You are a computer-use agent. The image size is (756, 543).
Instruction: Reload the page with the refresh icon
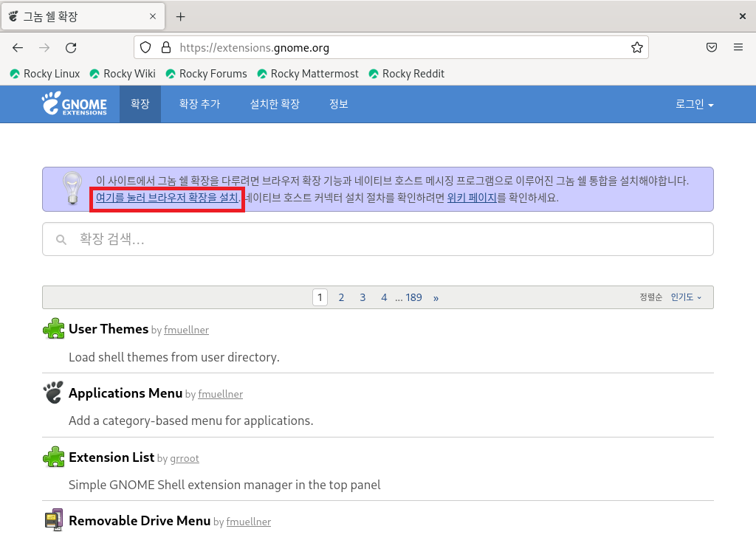click(71, 48)
